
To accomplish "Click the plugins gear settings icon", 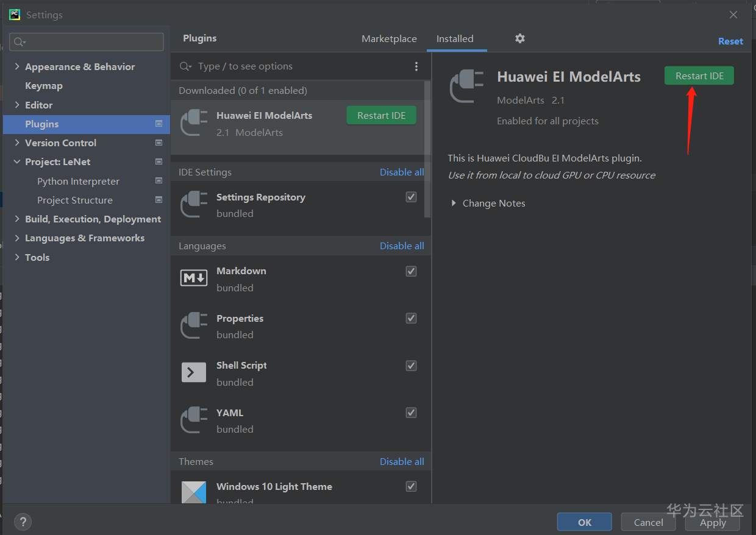I will click(x=519, y=38).
